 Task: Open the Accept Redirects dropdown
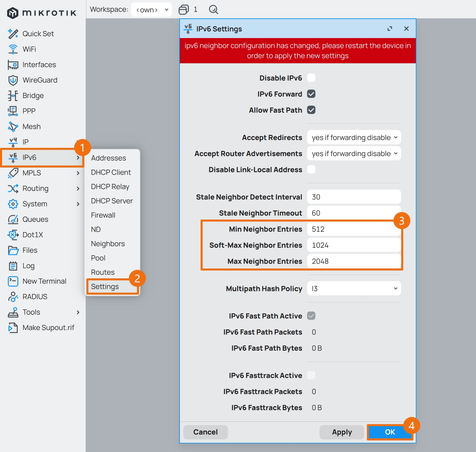click(354, 138)
